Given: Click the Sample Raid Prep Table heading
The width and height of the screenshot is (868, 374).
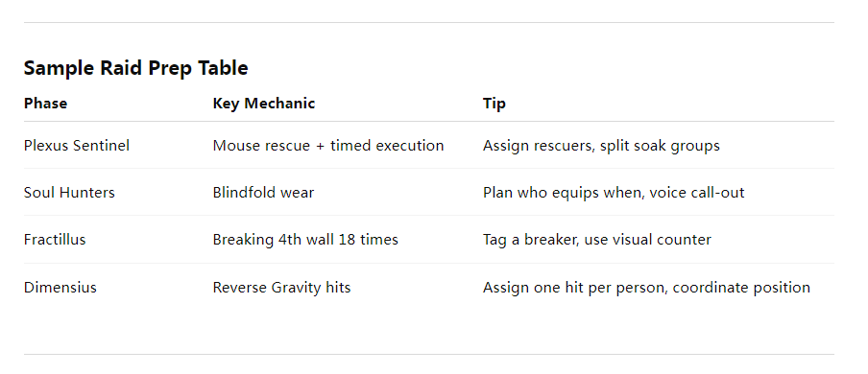Looking at the screenshot, I should [135, 68].
